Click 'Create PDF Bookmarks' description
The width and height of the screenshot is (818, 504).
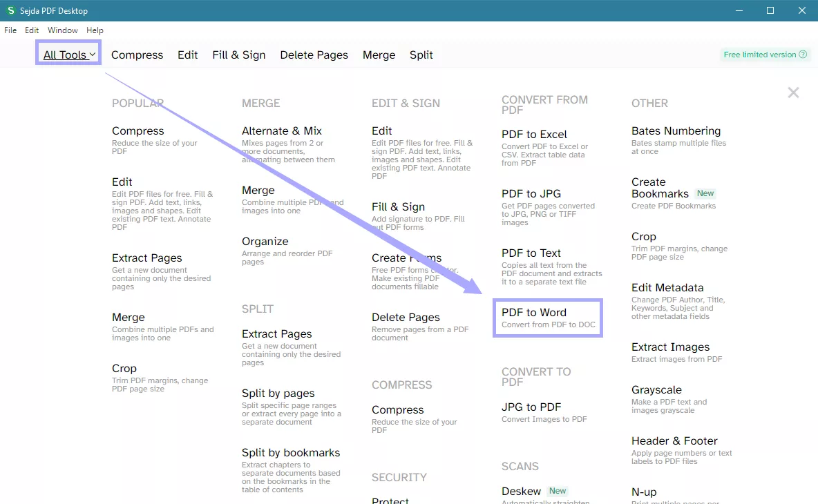click(x=674, y=206)
